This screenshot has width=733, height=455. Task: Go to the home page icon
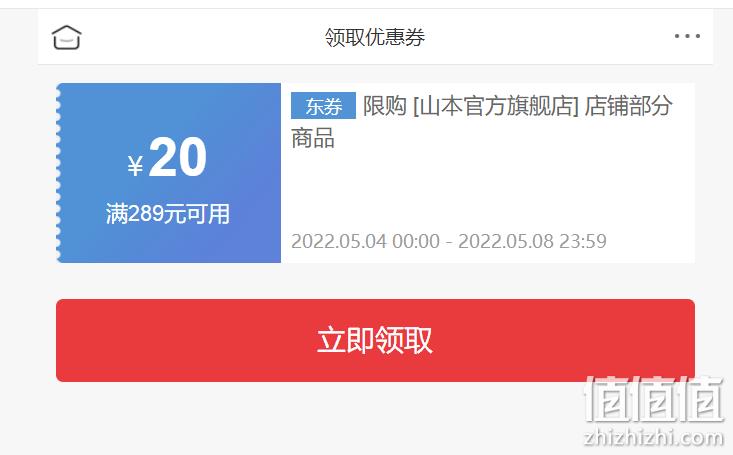tap(66, 37)
